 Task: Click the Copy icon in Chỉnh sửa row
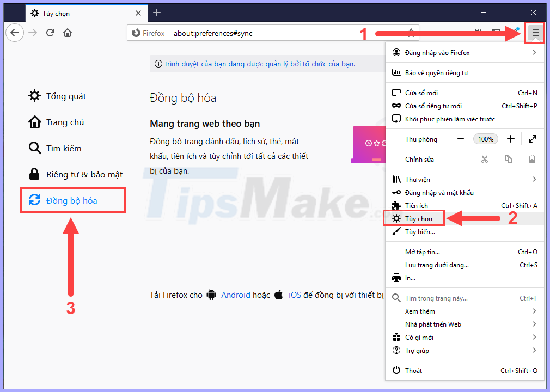coord(508,159)
